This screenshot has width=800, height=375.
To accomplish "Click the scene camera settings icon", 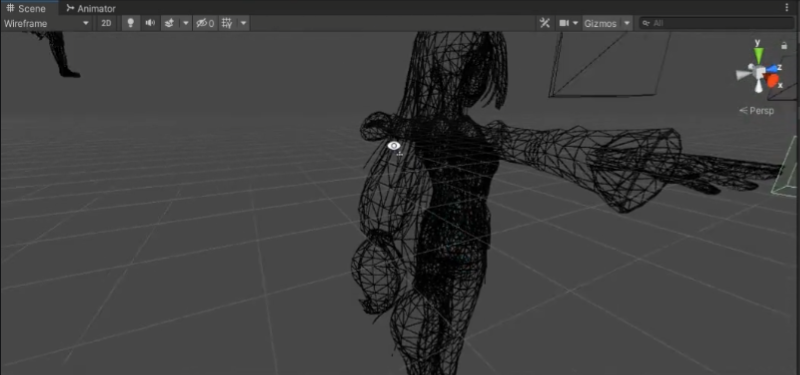I will click(564, 23).
